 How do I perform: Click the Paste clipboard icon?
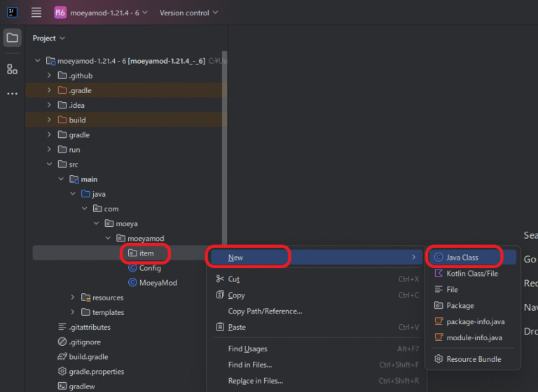pos(220,327)
